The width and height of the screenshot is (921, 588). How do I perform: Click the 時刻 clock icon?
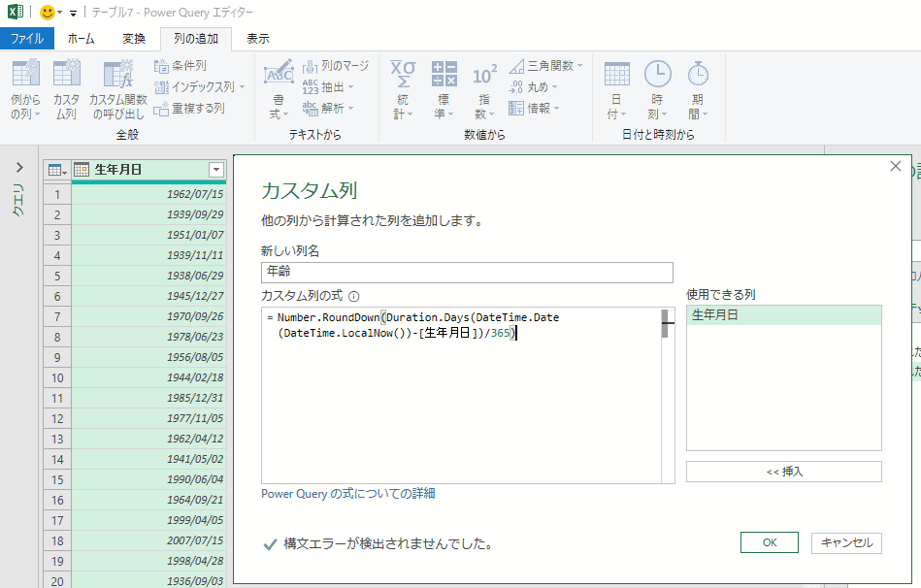coord(657,76)
